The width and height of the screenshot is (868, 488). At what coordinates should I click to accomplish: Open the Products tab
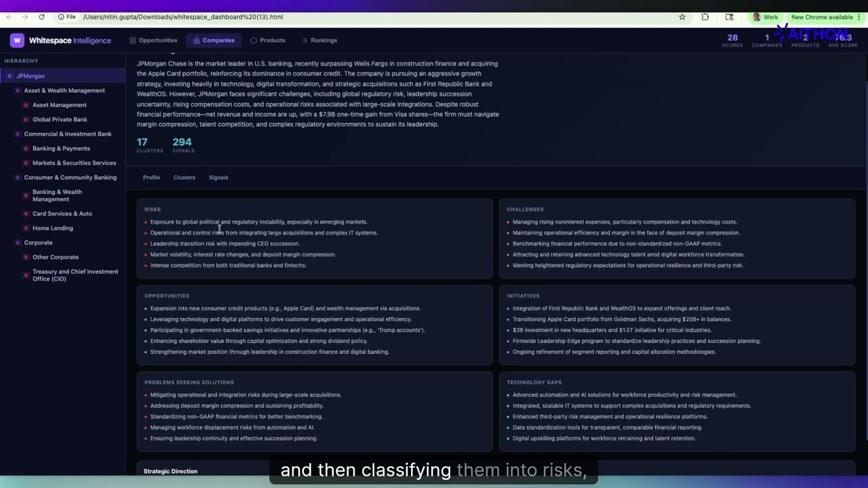pyautogui.click(x=268, y=40)
